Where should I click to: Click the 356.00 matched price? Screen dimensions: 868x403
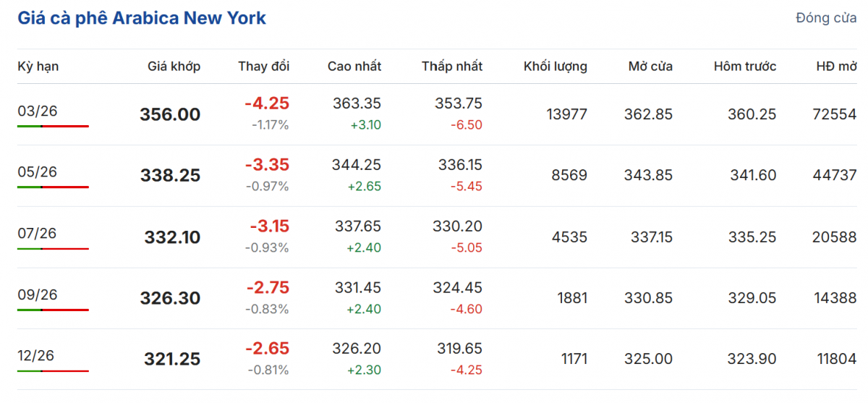coord(170,114)
